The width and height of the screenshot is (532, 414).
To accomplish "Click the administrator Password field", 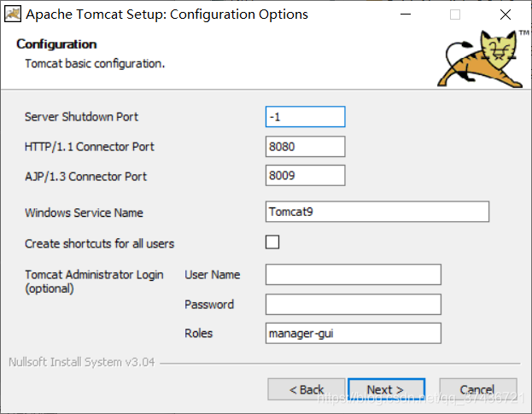I will point(354,304).
